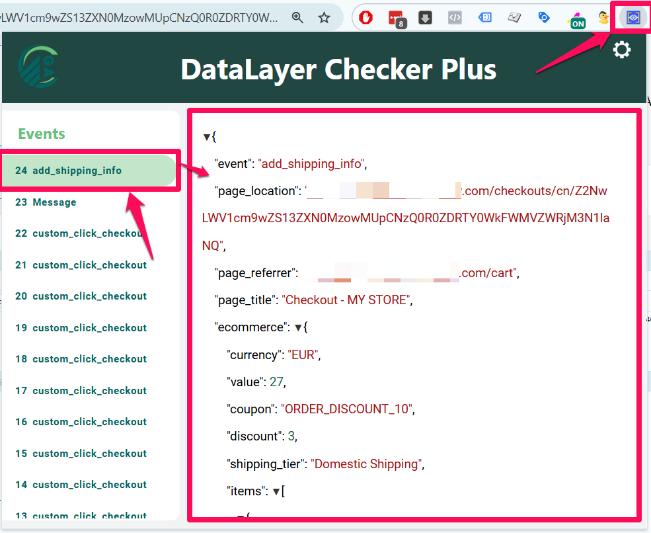Click the discount value 3
This screenshot has width=651, height=533.
point(291,436)
